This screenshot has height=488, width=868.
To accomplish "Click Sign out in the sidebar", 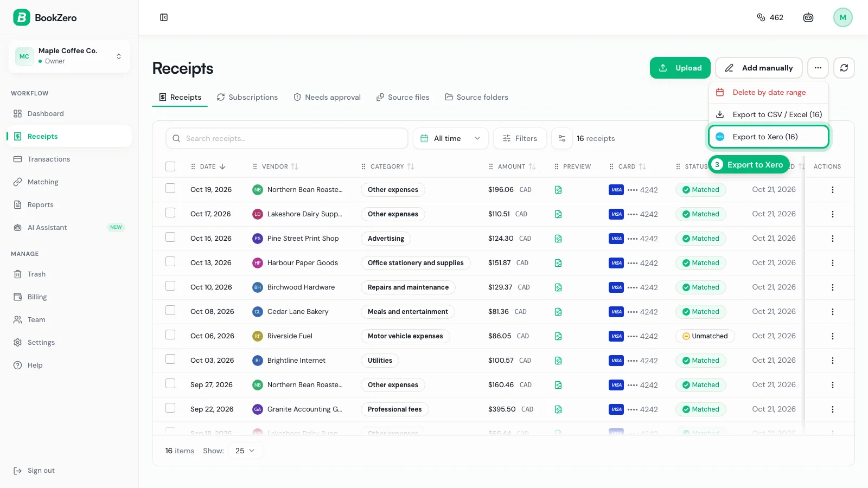I will (x=34, y=471).
